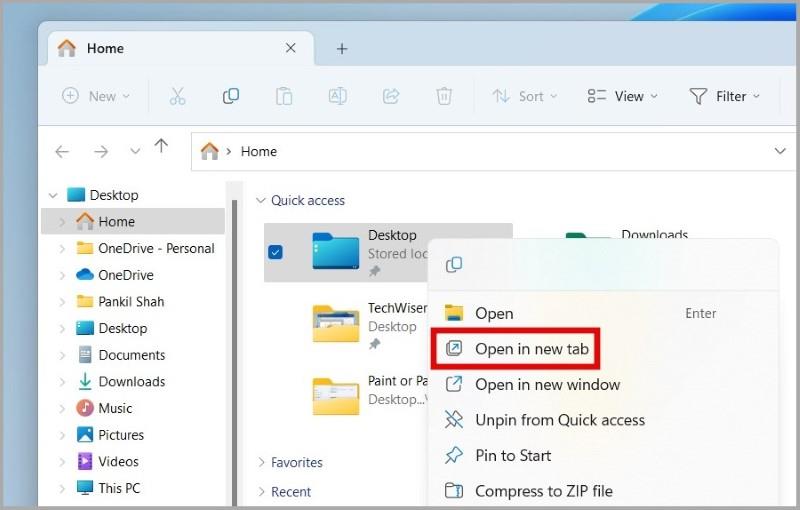Click the Cut scissors icon in toolbar
Image resolution: width=800 pixels, height=510 pixels.
coord(177,96)
